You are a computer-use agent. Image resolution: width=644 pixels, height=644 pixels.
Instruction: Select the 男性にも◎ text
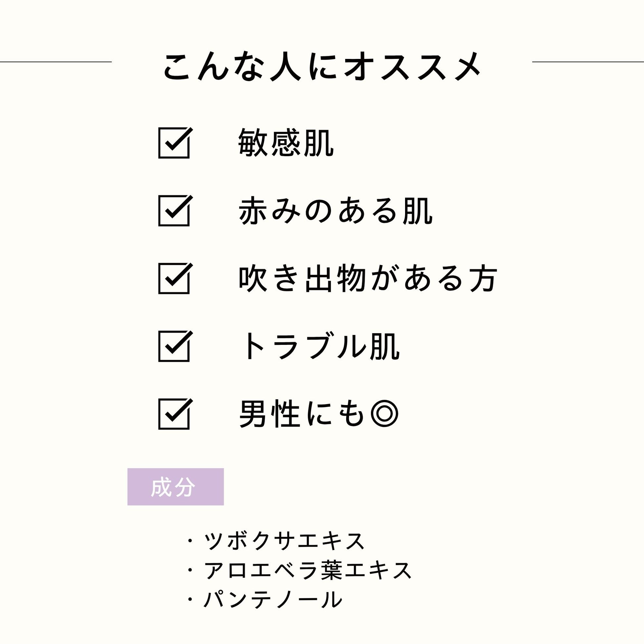coord(319,414)
